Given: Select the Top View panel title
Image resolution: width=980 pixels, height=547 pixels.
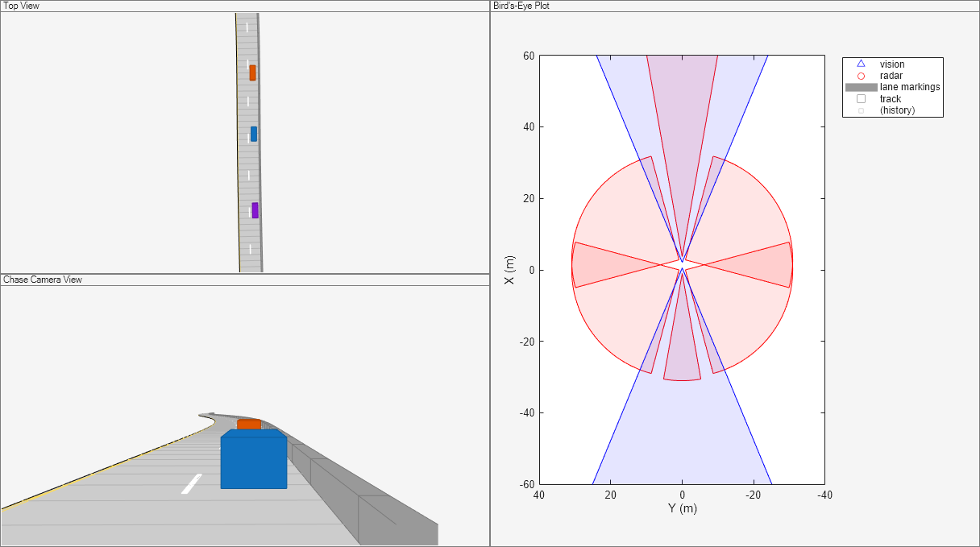Looking at the screenshot, I should [x=21, y=6].
